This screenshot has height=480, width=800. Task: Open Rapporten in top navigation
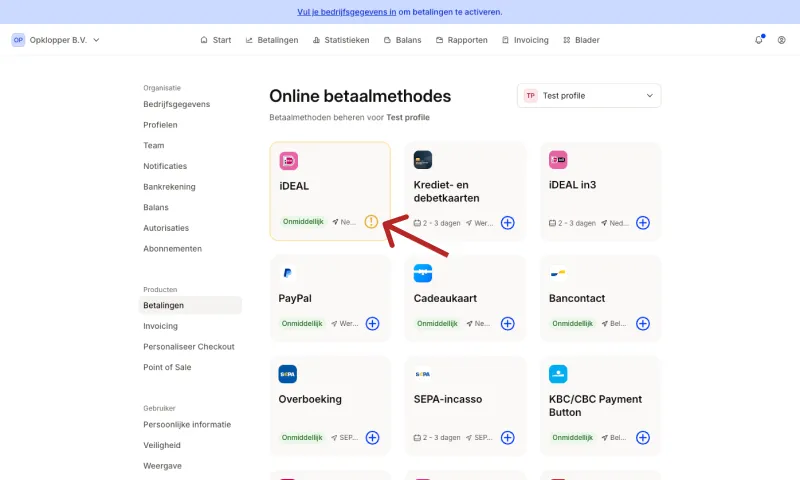point(462,40)
